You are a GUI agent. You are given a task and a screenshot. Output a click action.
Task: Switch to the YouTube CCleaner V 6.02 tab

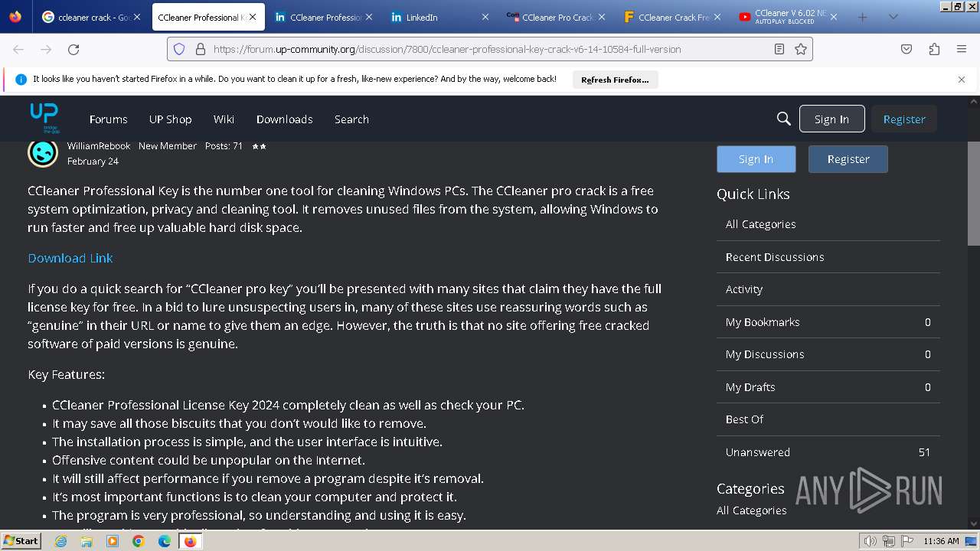(x=789, y=17)
